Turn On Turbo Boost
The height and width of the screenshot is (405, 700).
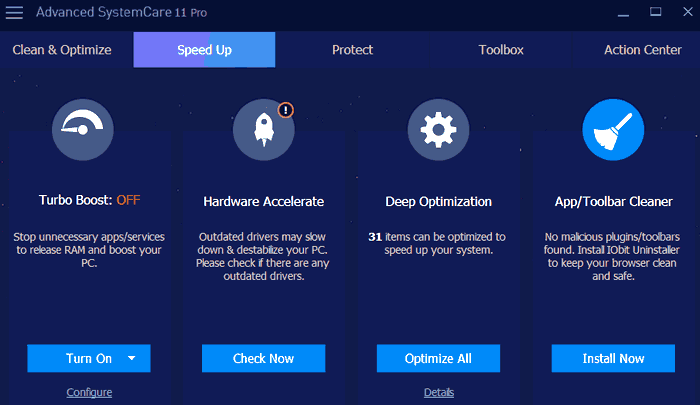coord(89,358)
